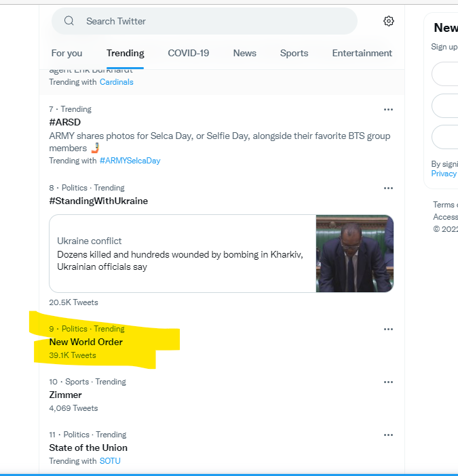The width and height of the screenshot is (458, 476).
Task: Open more options for Zimmer trend
Action: pos(388,382)
